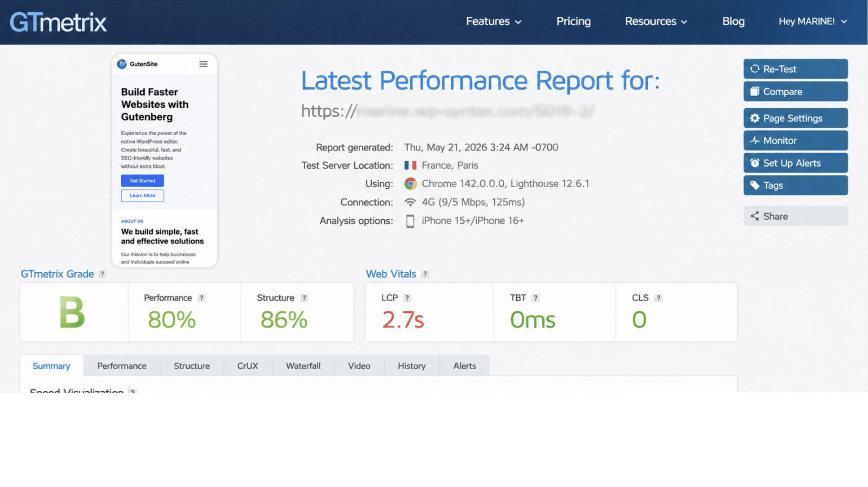Click the GTmetrix Grade heading link
Screen dimensions: 868x487
(x=57, y=274)
